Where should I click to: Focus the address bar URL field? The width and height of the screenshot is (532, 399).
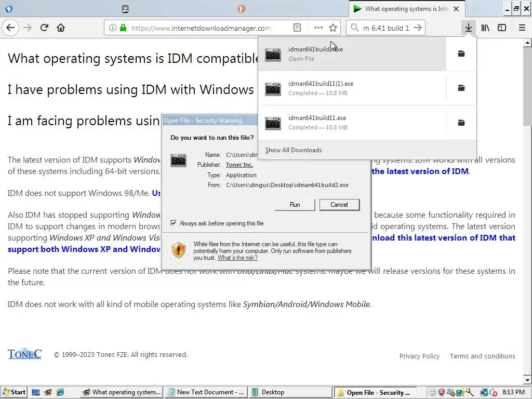coord(201,28)
